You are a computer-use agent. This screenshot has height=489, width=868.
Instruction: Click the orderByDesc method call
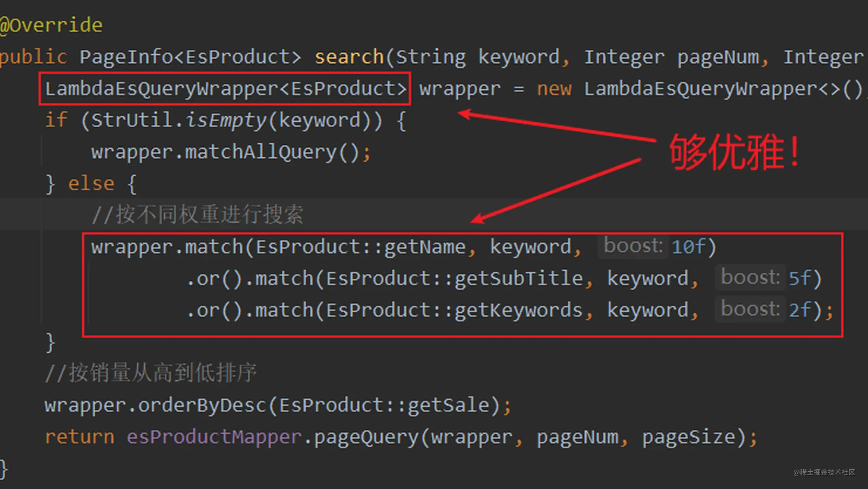(x=202, y=405)
